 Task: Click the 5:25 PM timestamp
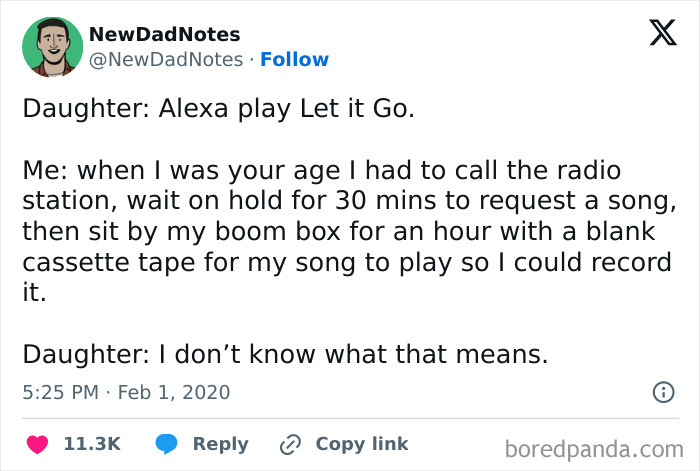[61, 392]
